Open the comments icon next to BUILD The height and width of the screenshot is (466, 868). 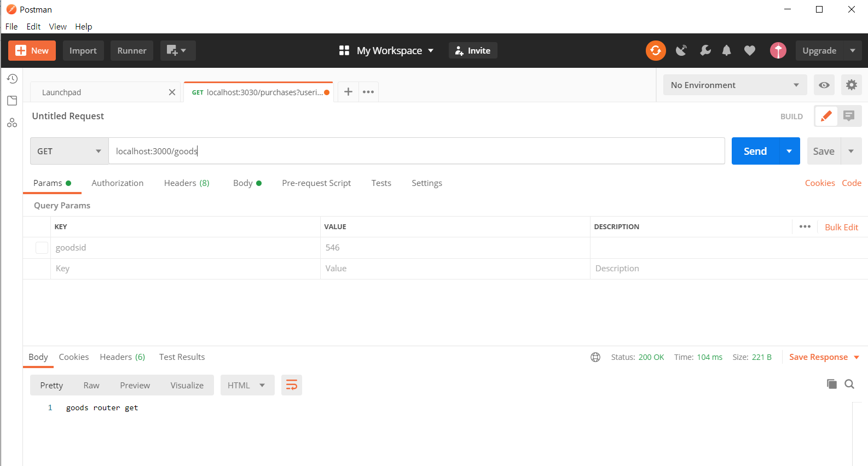pos(849,116)
